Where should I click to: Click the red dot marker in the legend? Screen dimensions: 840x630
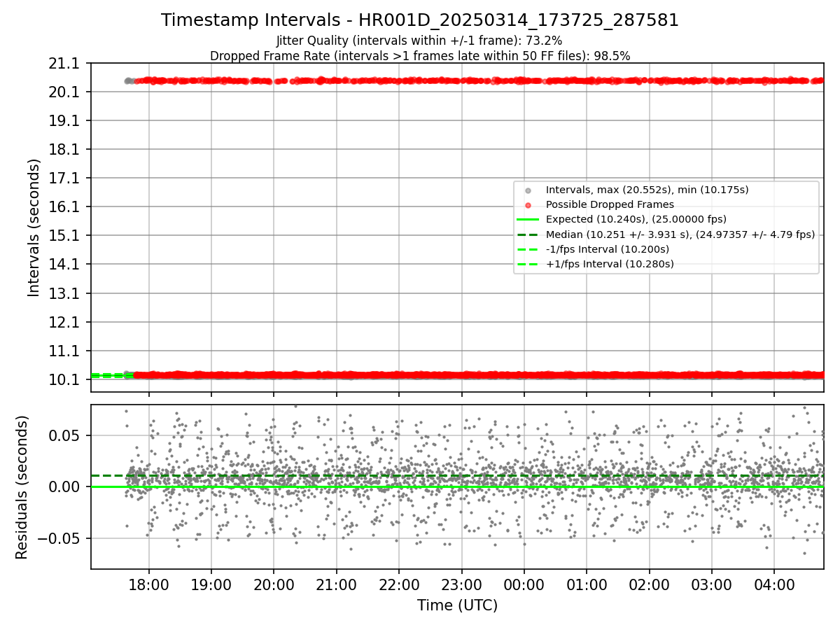[x=528, y=205]
